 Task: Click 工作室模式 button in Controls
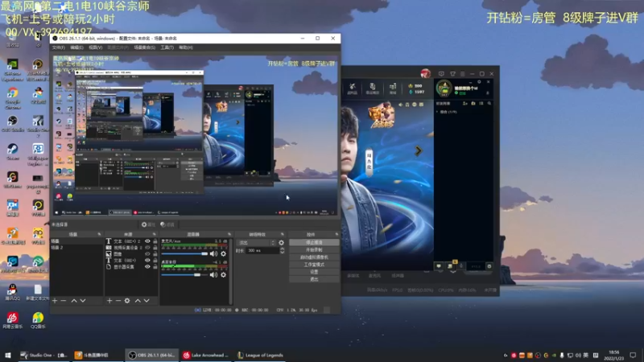point(314,265)
